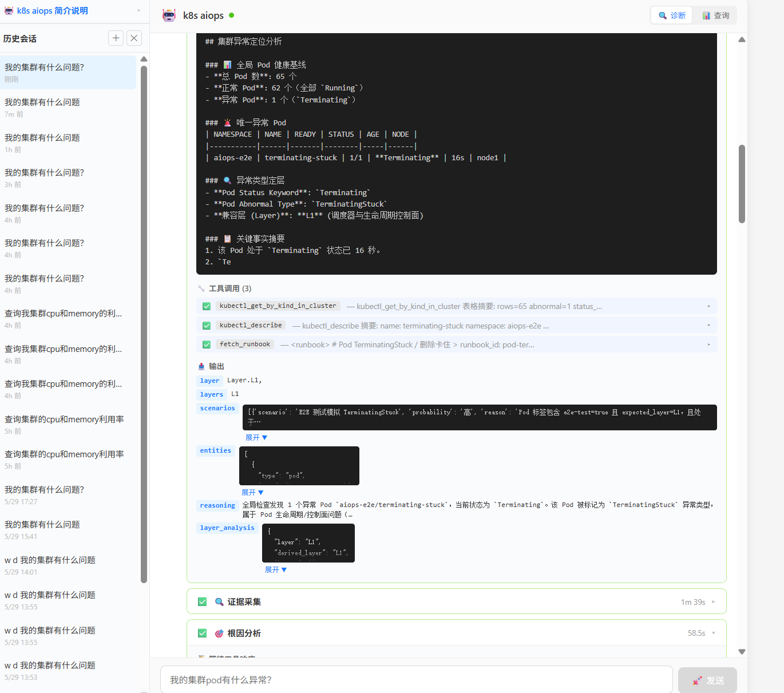The image size is (784, 693).
Task: Click the message input field
Action: 416,680
